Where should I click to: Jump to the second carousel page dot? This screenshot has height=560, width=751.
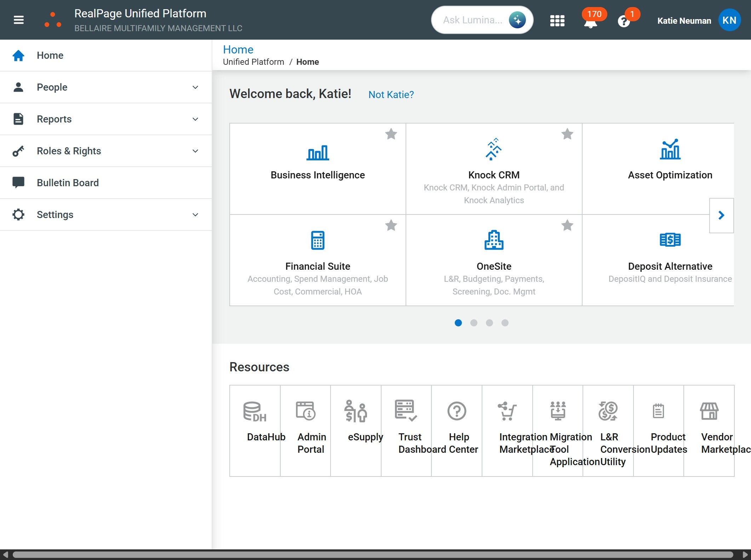point(474,323)
